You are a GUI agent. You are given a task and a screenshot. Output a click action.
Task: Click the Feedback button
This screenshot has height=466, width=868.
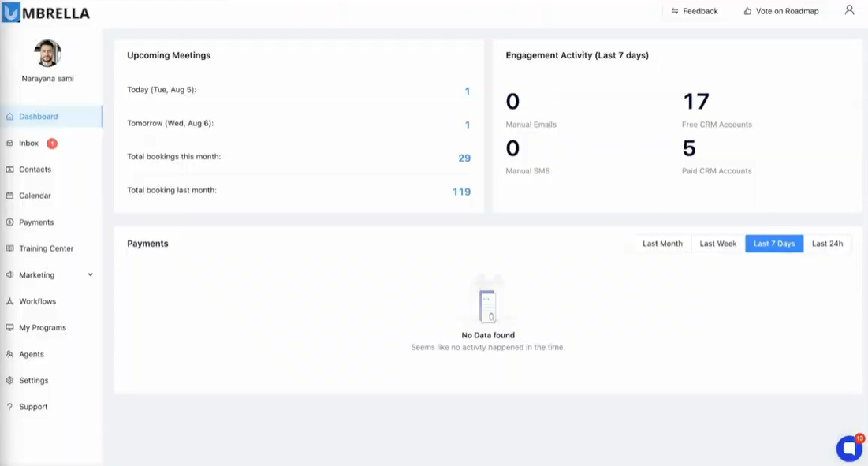point(695,11)
